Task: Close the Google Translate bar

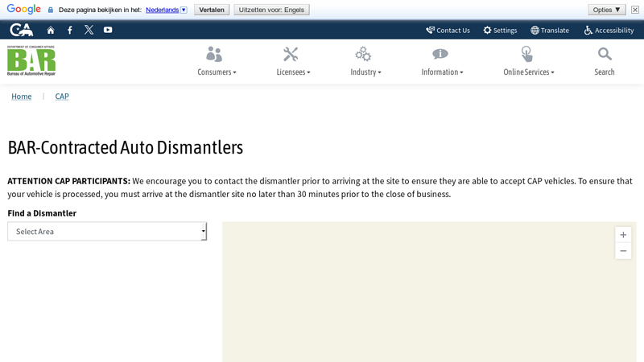Action: (x=635, y=10)
